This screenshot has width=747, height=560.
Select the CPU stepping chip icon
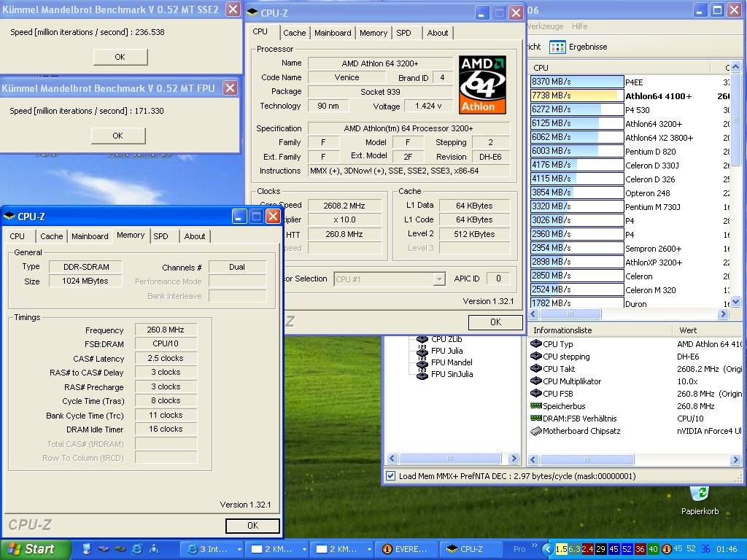(536, 356)
